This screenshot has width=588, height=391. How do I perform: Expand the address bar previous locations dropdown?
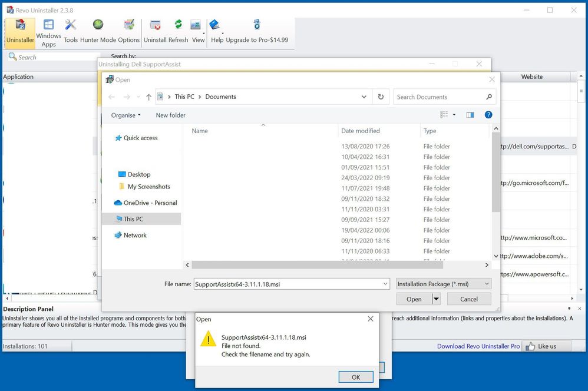pos(364,97)
